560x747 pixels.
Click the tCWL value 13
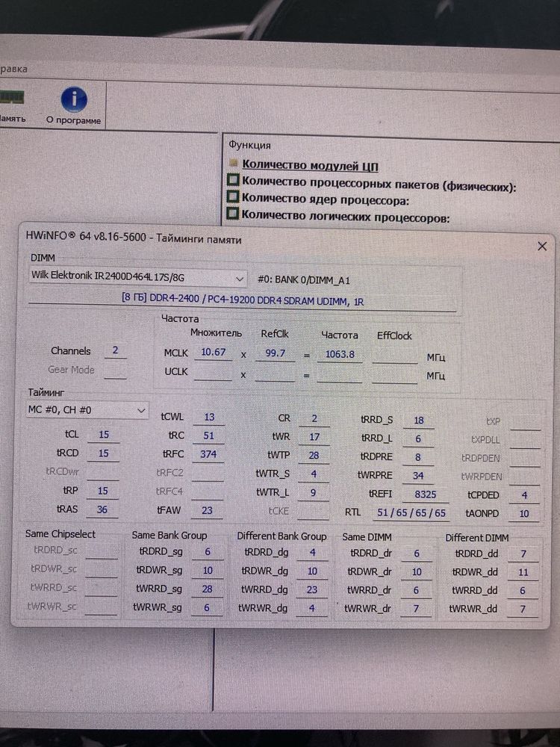[x=209, y=418]
